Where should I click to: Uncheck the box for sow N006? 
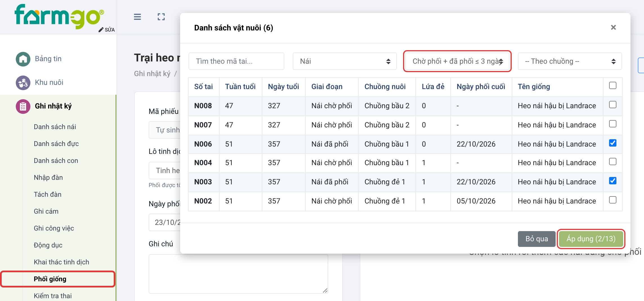[x=613, y=143]
